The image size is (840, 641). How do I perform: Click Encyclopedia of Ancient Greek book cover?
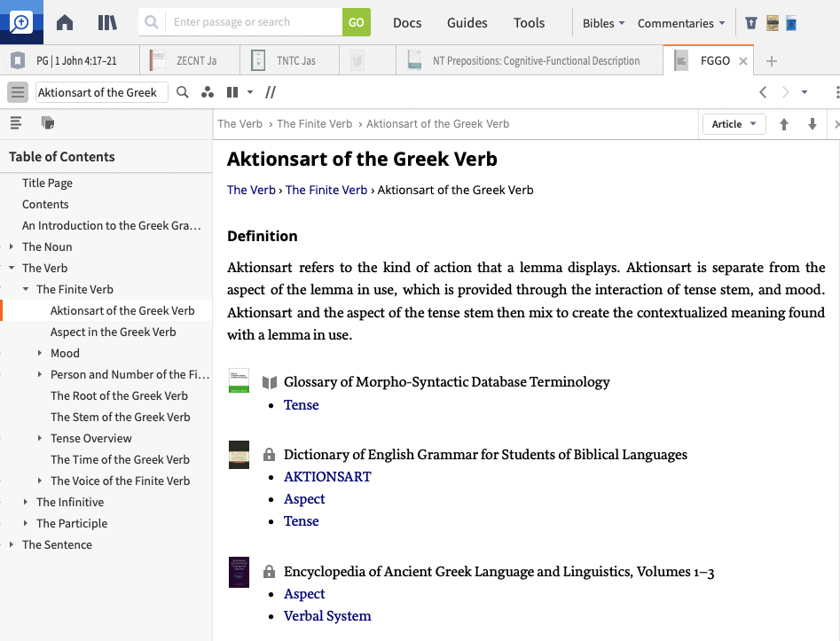tap(239, 572)
